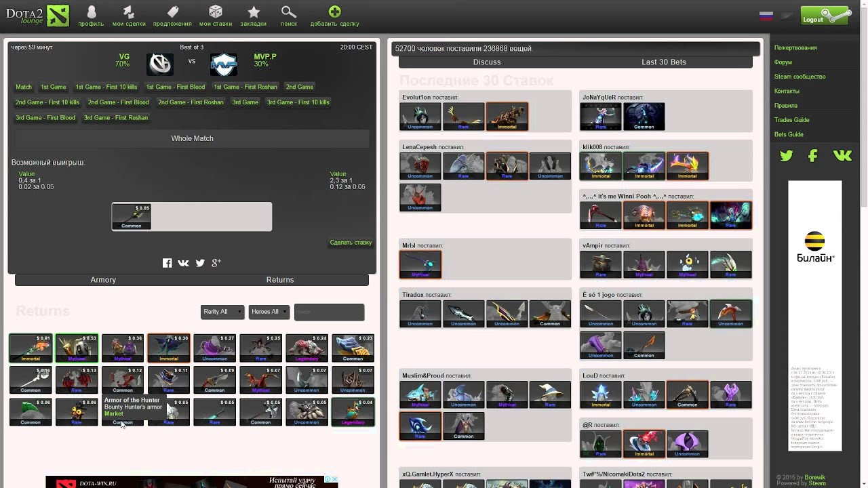The width and height of the screenshot is (868, 488).
Task: Open Форум sidebar link
Action: pos(783,62)
